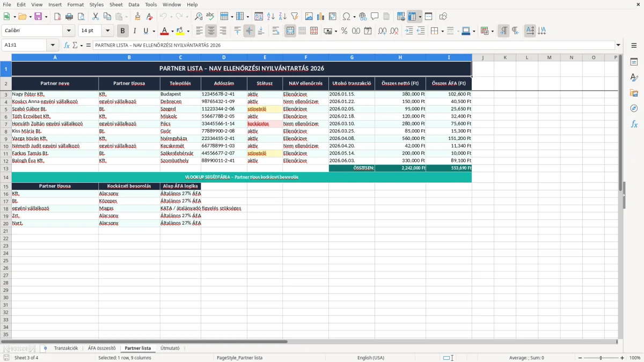The height and width of the screenshot is (362, 644).
Task: Open borders dropdown arrow
Action: [x=442, y=31]
